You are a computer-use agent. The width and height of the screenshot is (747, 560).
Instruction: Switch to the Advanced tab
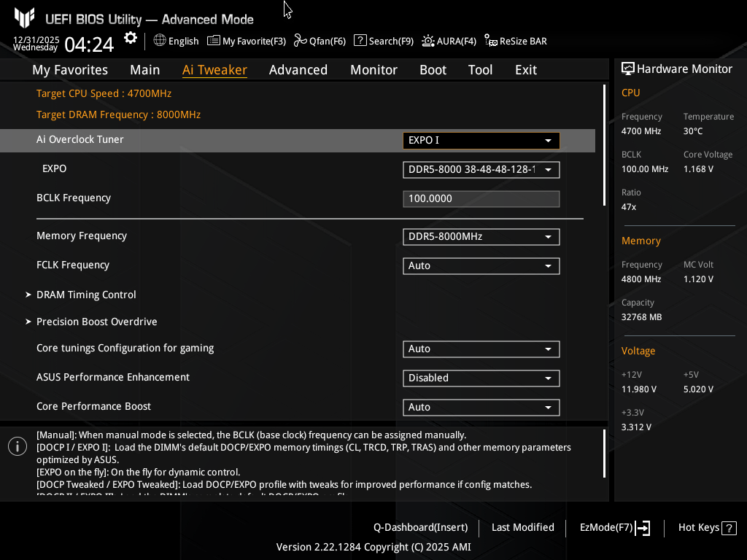(x=298, y=70)
